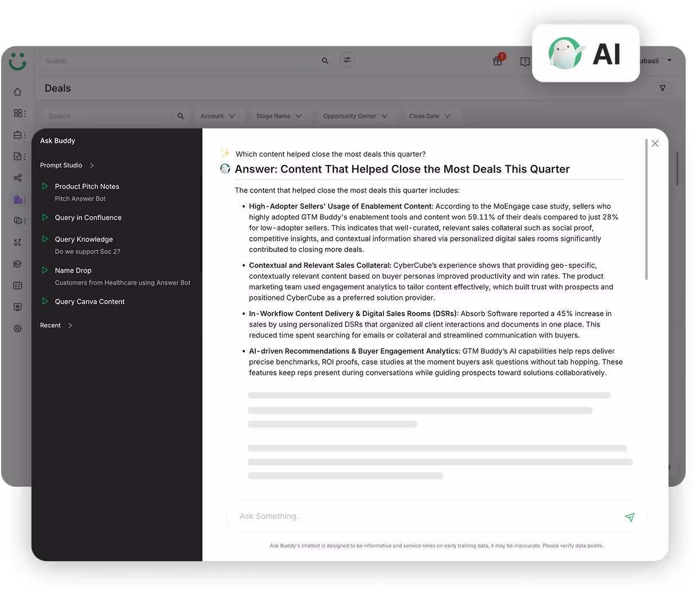
Task: Open the Home icon in left sidebar
Action: coord(18,92)
